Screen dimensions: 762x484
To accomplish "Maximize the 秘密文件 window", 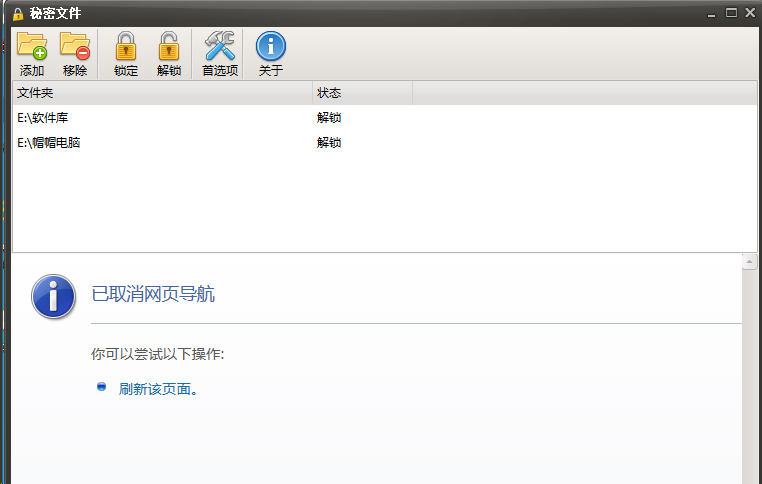I will click(731, 12).
